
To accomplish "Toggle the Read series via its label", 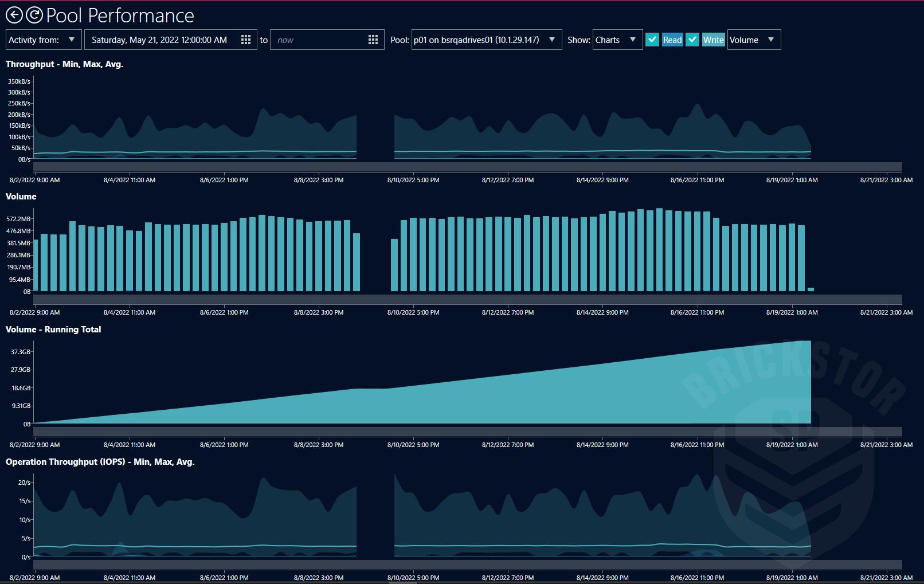I will click(672, 40).
